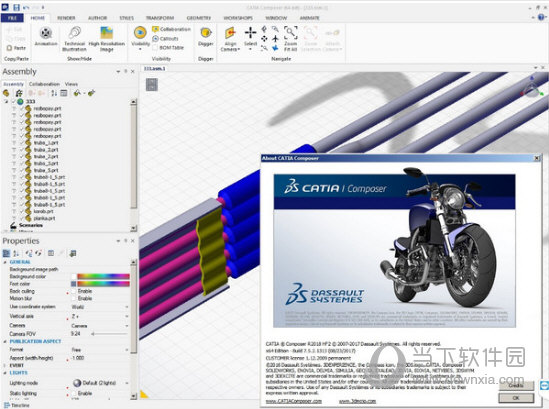Click the Paste button in the Copy/Paste group
The height and width of the screenshot is (409, 549).
(16, 48)
